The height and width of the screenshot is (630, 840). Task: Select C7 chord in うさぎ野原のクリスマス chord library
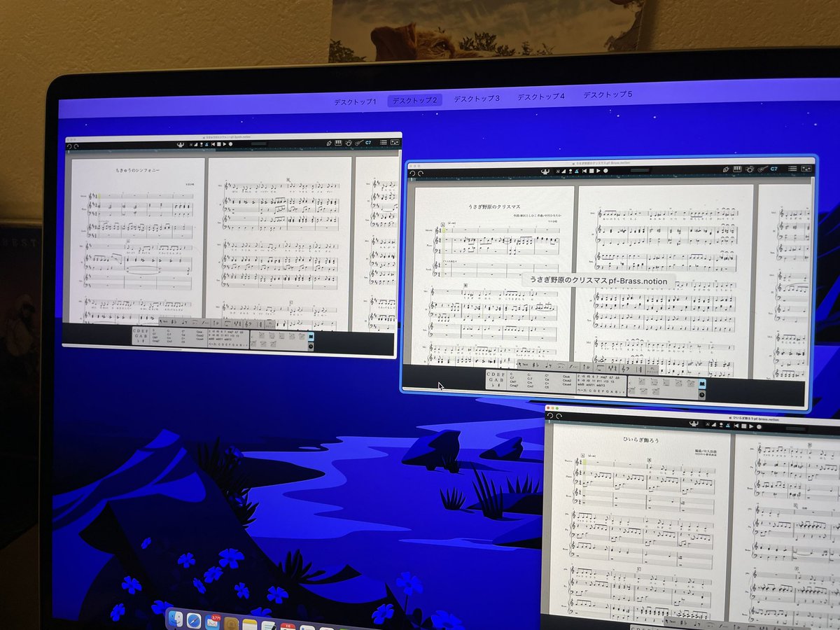tap(512, 377)
